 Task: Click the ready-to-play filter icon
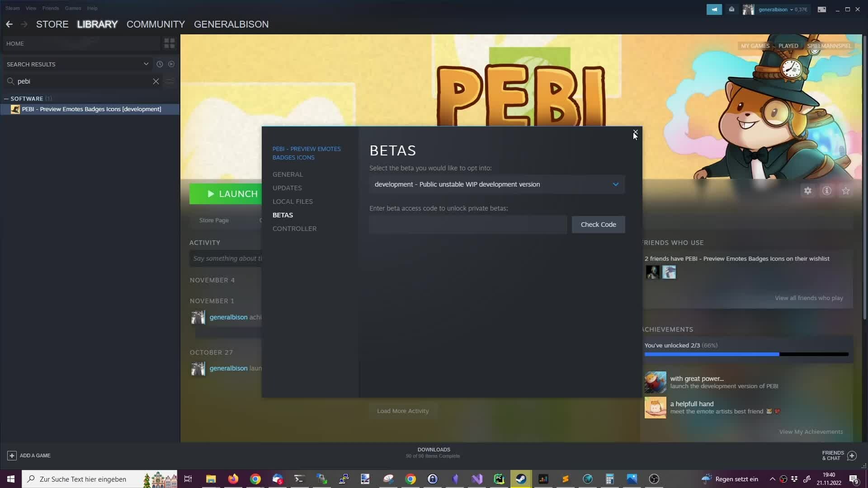pos(171,64)
